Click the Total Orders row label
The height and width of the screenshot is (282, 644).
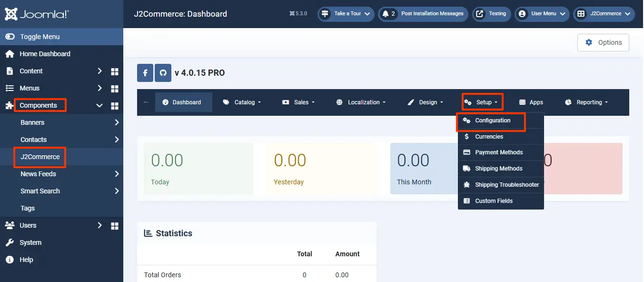tap(162, 275)
